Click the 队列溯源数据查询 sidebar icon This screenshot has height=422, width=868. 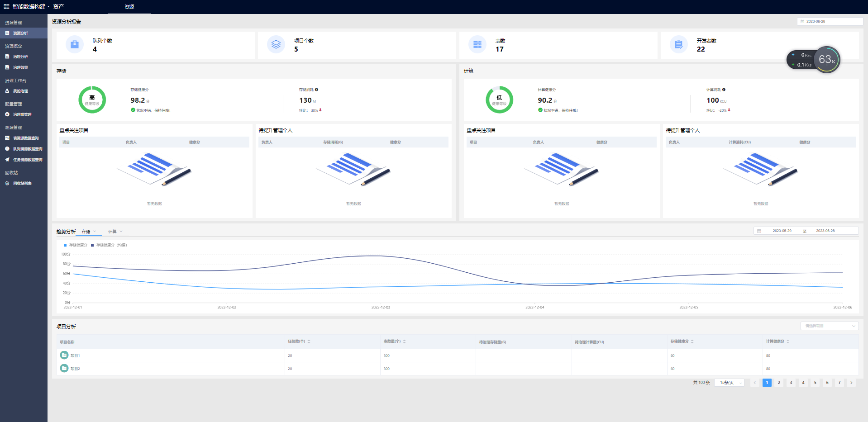7,149
